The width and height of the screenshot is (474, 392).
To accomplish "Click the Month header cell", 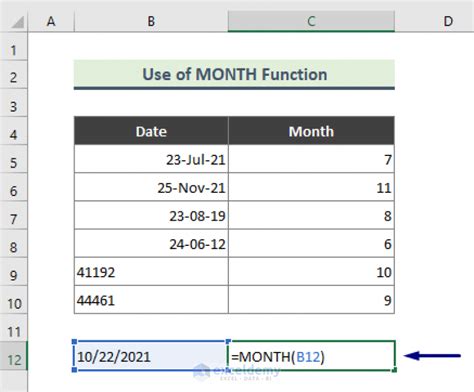I will tap(311, 131).
